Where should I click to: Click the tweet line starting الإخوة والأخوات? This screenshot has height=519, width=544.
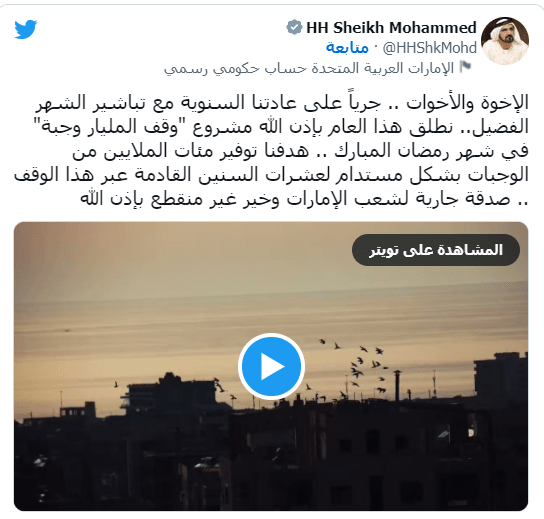point(282,103)
